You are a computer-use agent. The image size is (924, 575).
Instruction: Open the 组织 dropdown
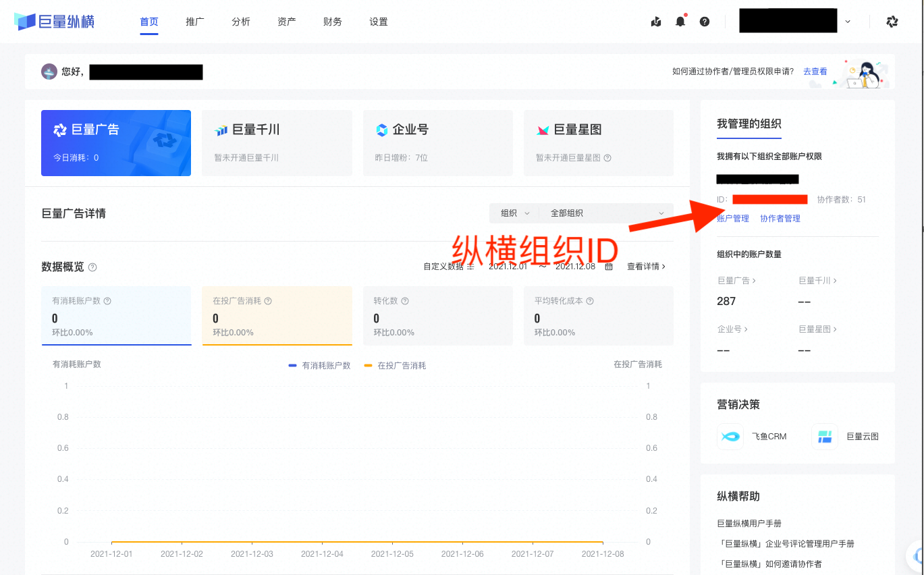point(515,213)
